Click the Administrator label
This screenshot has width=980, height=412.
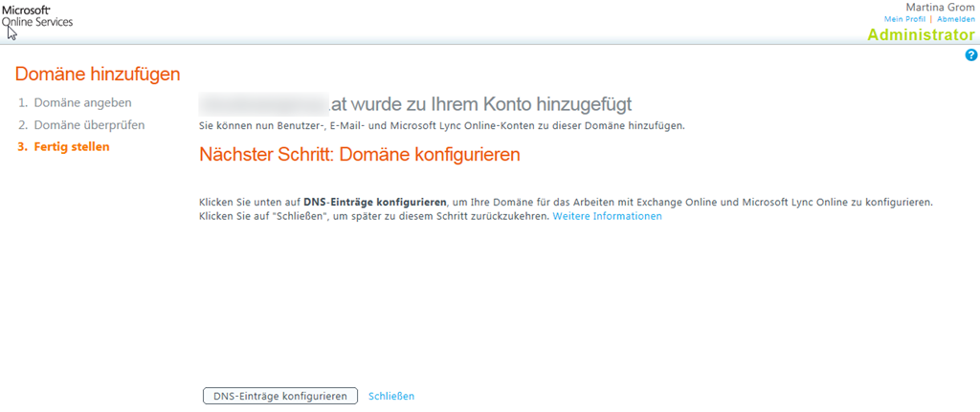click(922, 34)
